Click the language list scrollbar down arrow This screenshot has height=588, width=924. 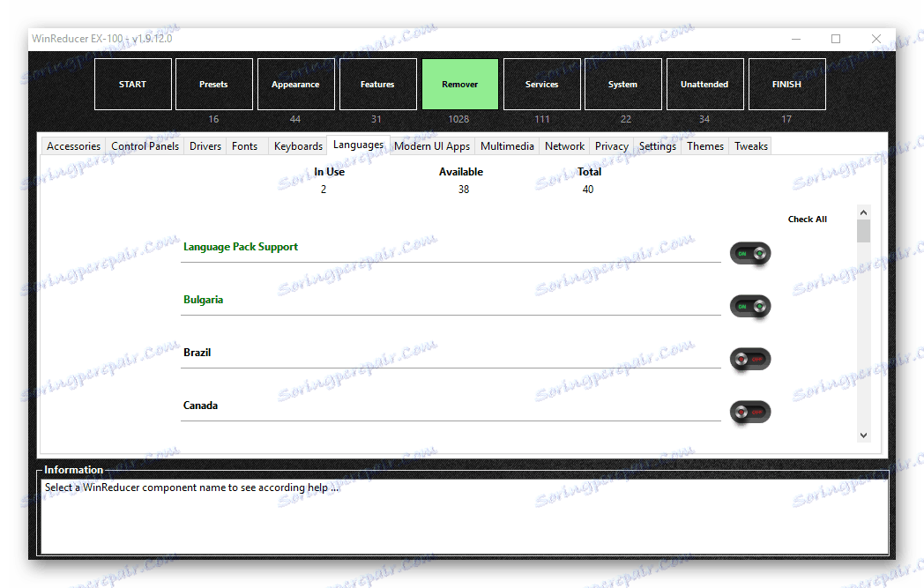coord(863,435)
